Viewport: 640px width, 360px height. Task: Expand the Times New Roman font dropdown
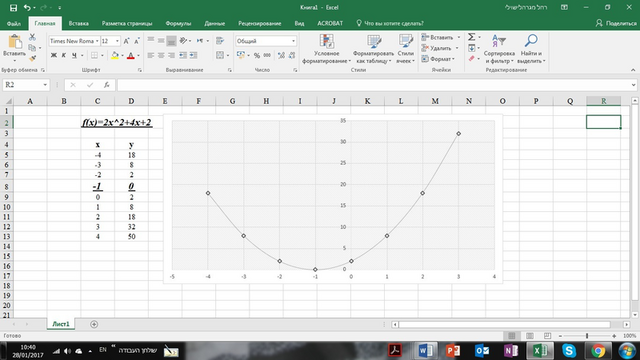coord(97,41)
